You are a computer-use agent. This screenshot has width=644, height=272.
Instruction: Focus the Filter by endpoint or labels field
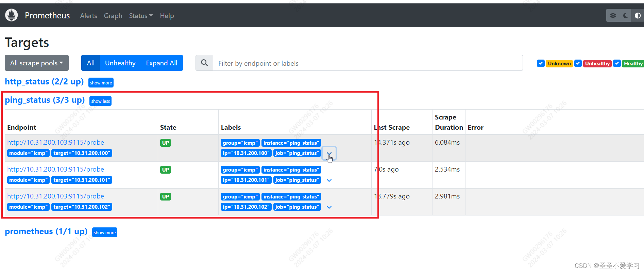pyautogui.click(x=368, y=63)
